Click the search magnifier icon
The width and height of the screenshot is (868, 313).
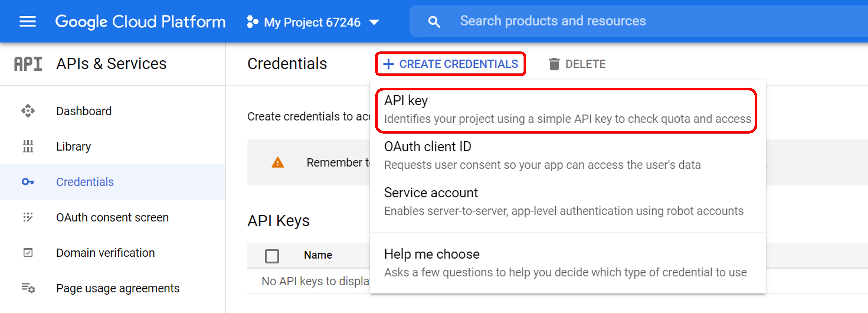click(x=434, y=22)
